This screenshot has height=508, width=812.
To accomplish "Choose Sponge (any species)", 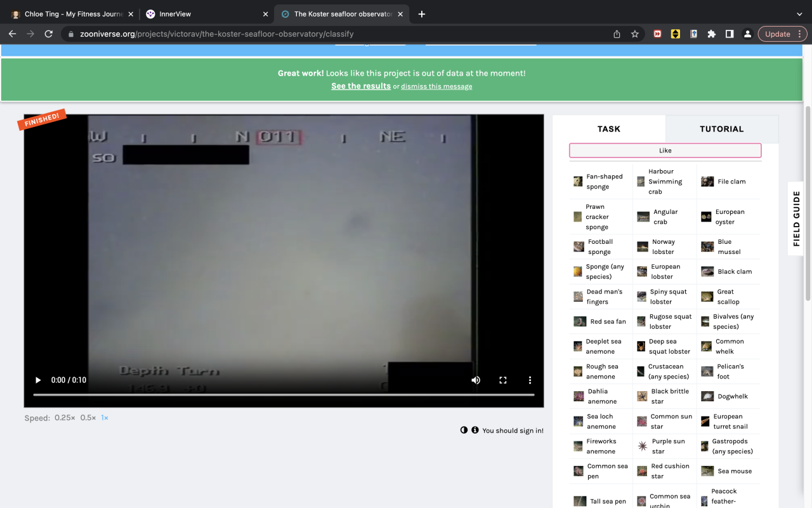I will pos(601,271).
